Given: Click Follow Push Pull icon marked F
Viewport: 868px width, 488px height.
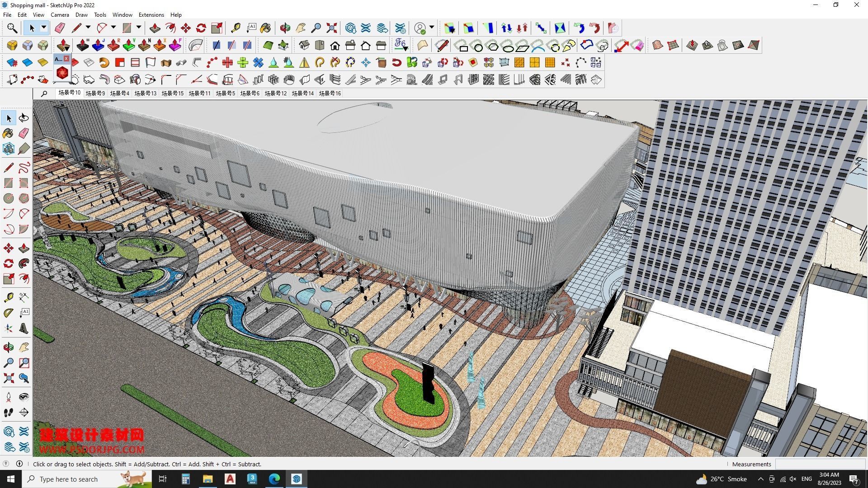Looking at the screenshot, I should coord(175,45).
